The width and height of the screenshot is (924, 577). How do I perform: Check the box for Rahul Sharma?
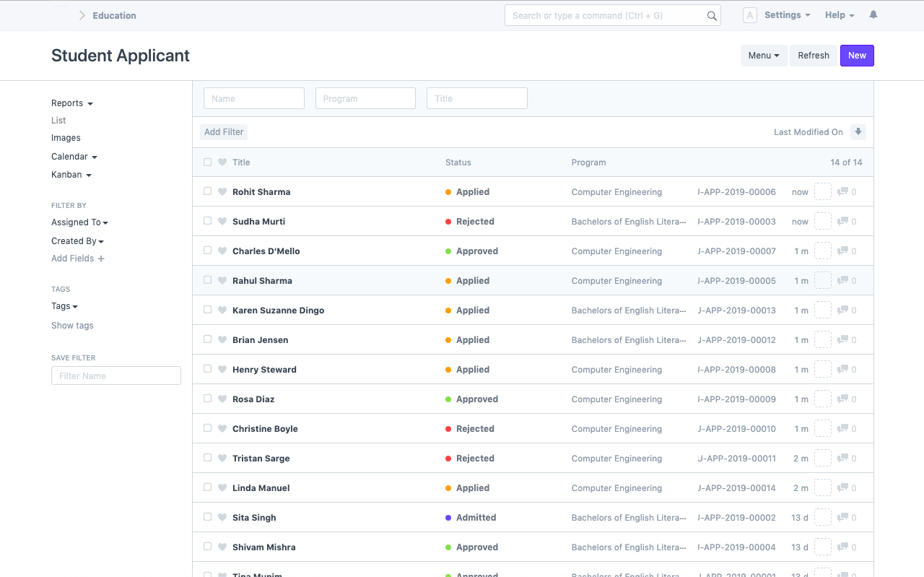coord(208,280)
